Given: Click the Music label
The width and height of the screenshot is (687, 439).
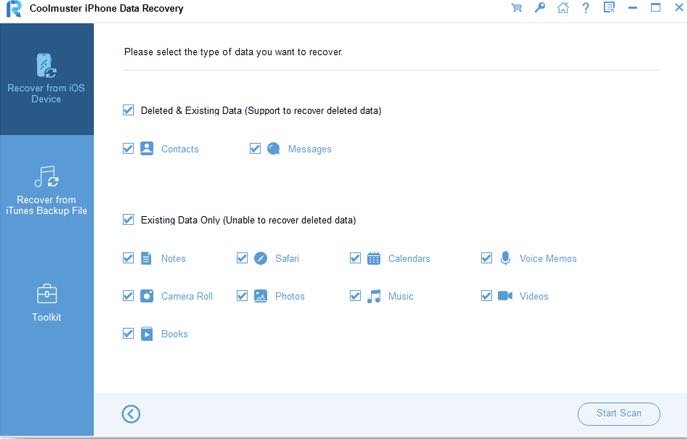Looking at the screenshot, I should [x=400, y=296].
